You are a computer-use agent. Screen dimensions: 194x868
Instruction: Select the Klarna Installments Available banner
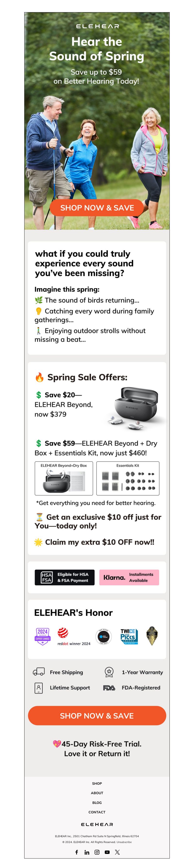pos(129,577)
